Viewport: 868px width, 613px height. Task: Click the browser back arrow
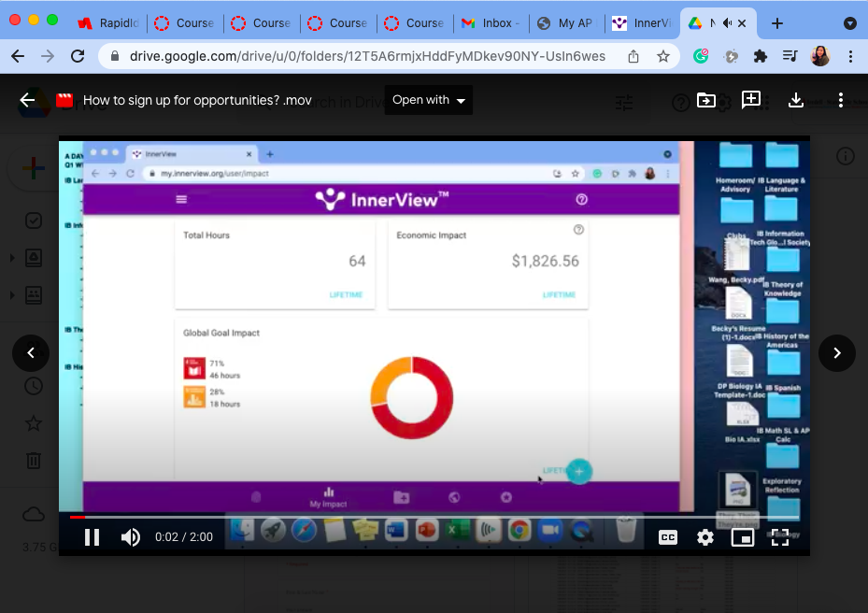18,56
